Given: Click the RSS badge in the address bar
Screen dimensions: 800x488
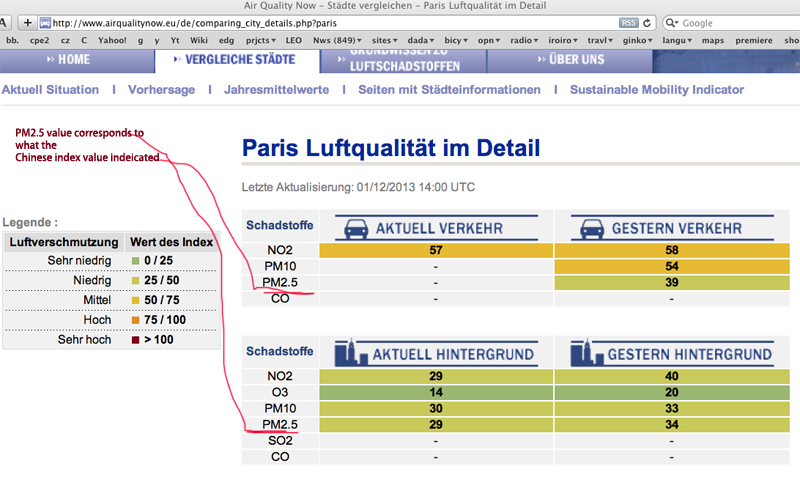Looking at the screenshot, I should [x=629, y=22].
